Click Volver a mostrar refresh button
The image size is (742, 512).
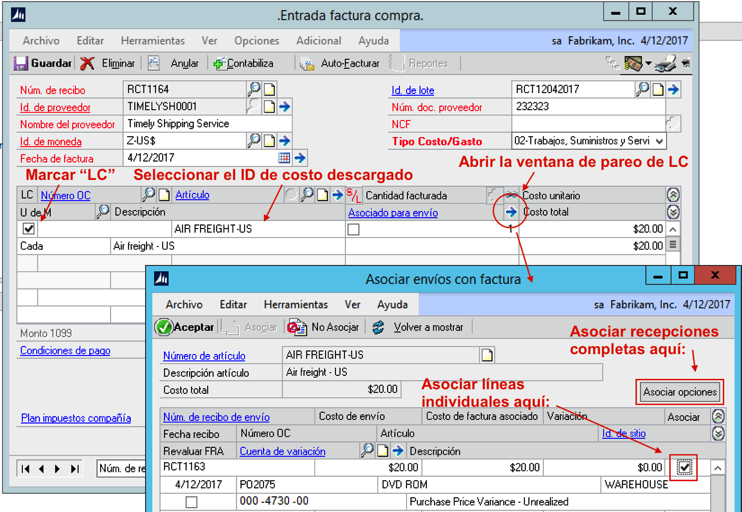[x=418, y=327]
